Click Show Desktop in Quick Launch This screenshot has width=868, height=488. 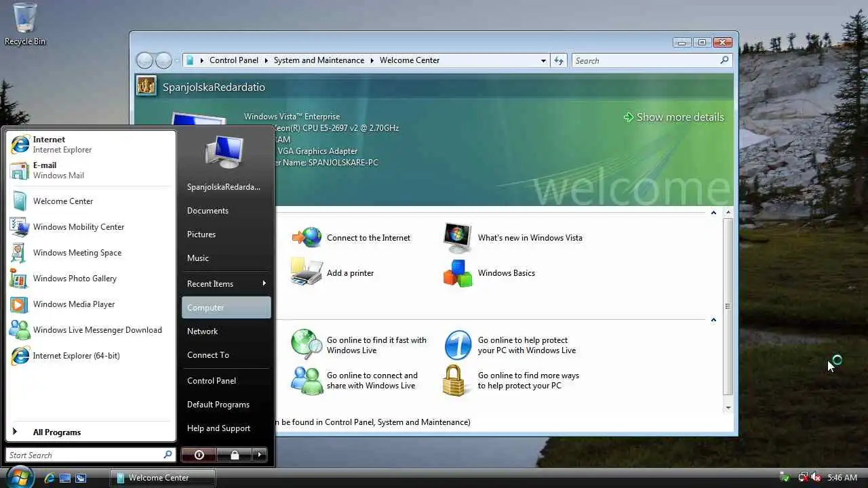click(65, 478)
